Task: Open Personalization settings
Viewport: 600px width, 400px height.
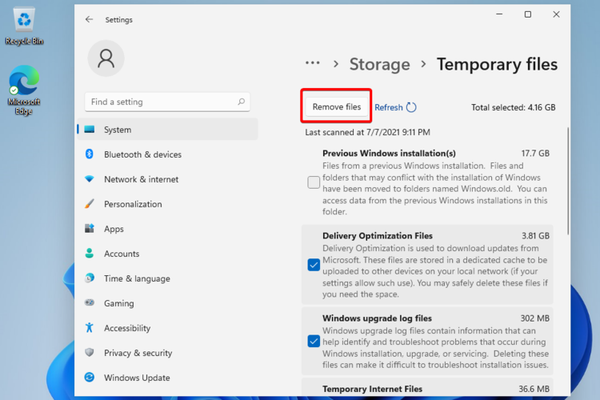Action: (x=168, y=204)
